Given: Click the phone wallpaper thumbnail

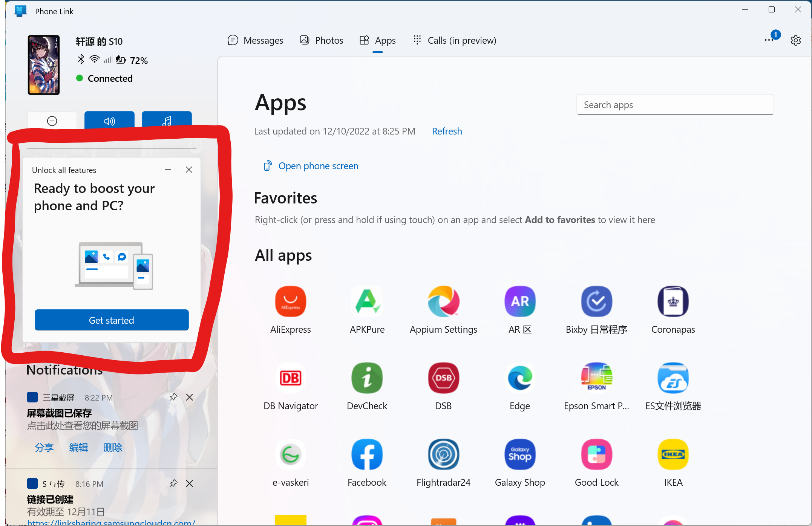Looking at the screenshot, I should (44, 64).
